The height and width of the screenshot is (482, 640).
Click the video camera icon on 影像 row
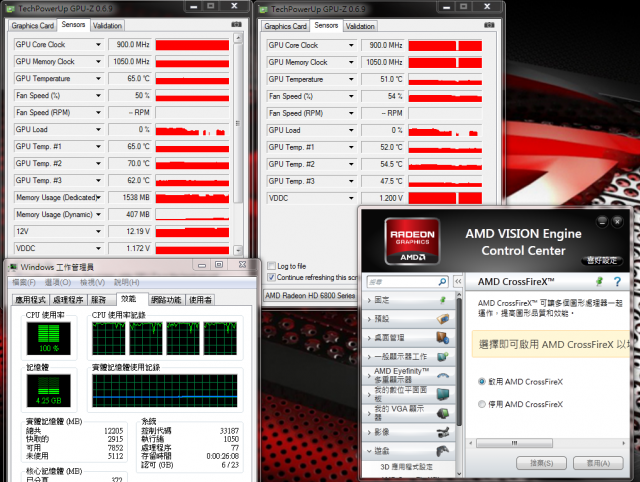click(443, 432)
